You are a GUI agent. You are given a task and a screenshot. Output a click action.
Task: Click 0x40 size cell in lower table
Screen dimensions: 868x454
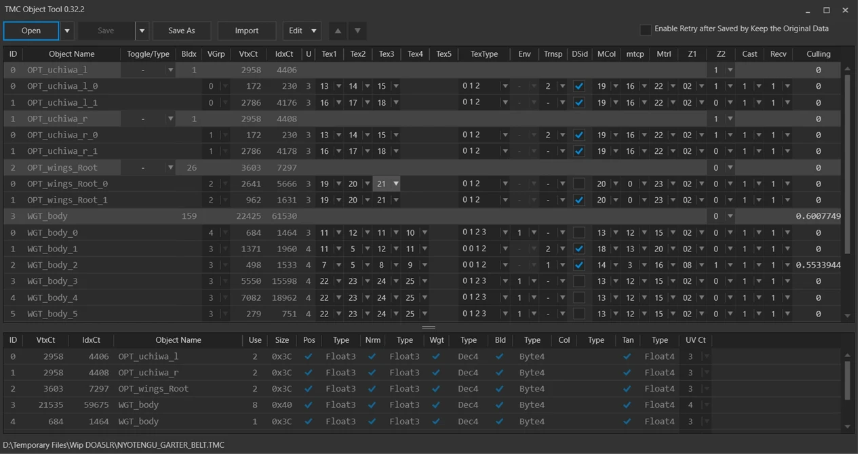tap(281, 405)
